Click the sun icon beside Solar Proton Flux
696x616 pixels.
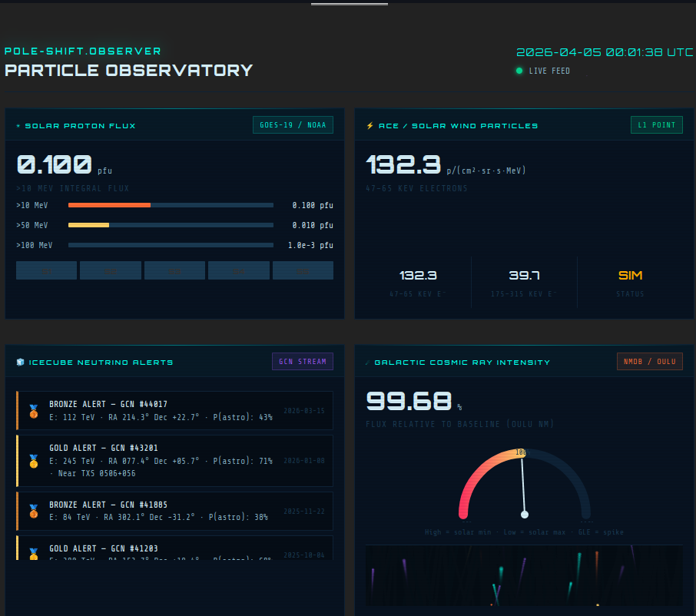point(19,126)
